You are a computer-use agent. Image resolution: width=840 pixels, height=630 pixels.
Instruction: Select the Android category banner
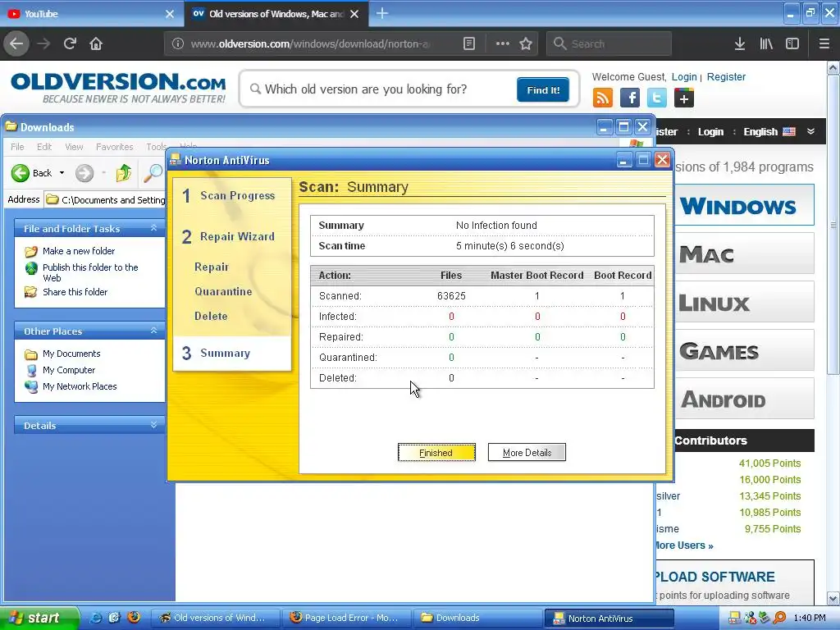[745, 399]
